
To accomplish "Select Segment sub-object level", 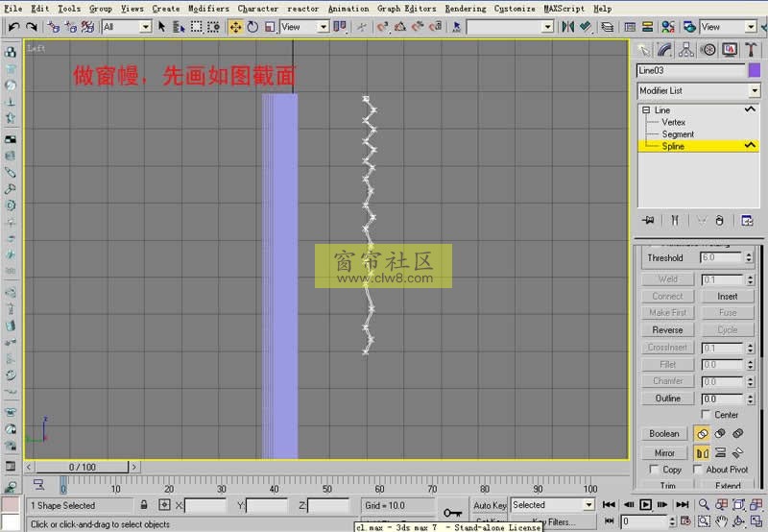I will click(x=678, y=133).
